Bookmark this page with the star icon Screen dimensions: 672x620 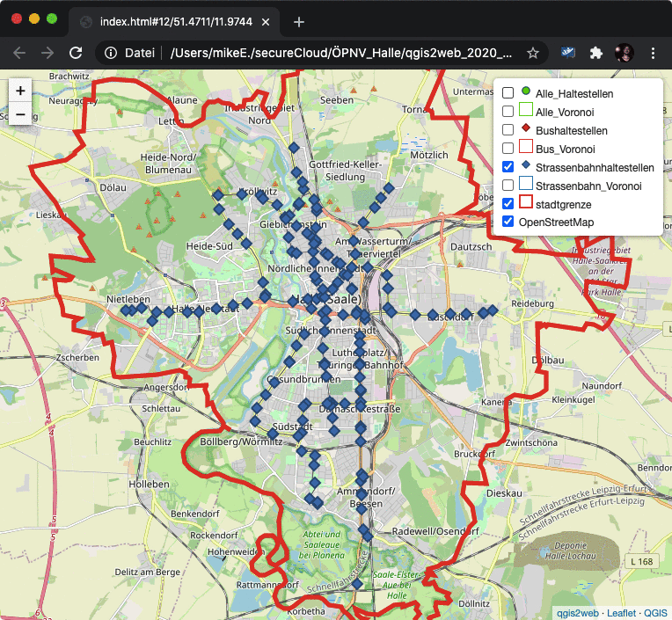point(532,53)
